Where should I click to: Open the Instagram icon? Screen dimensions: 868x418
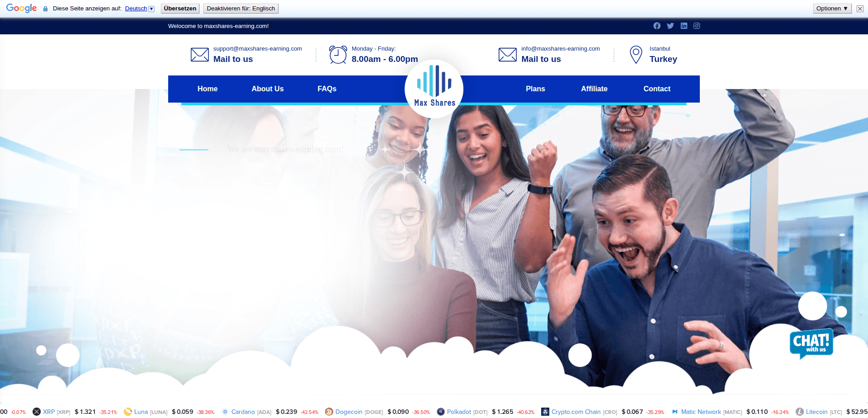[x=696, y=26]
